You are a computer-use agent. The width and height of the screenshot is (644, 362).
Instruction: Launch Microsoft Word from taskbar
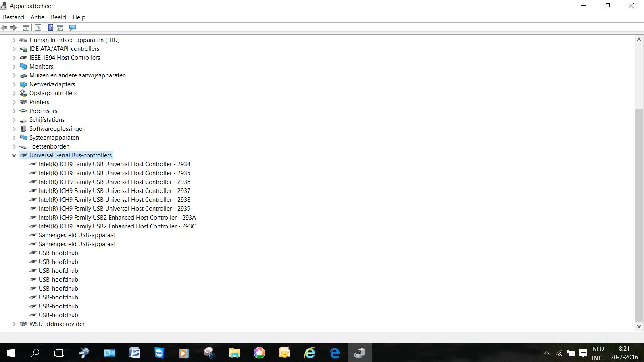134,353
